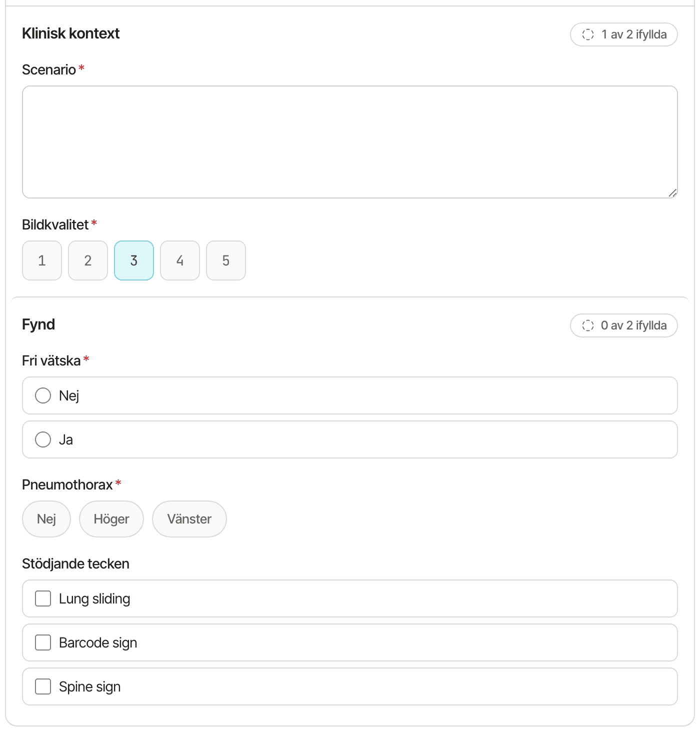Click the Fri vätska field label

tap(51, 360)
